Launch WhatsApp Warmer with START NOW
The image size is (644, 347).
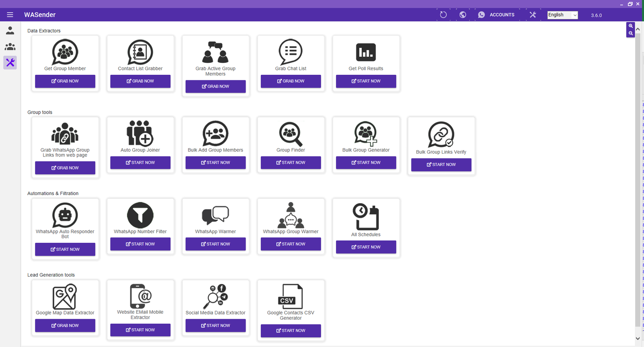[x=215, y=244]
